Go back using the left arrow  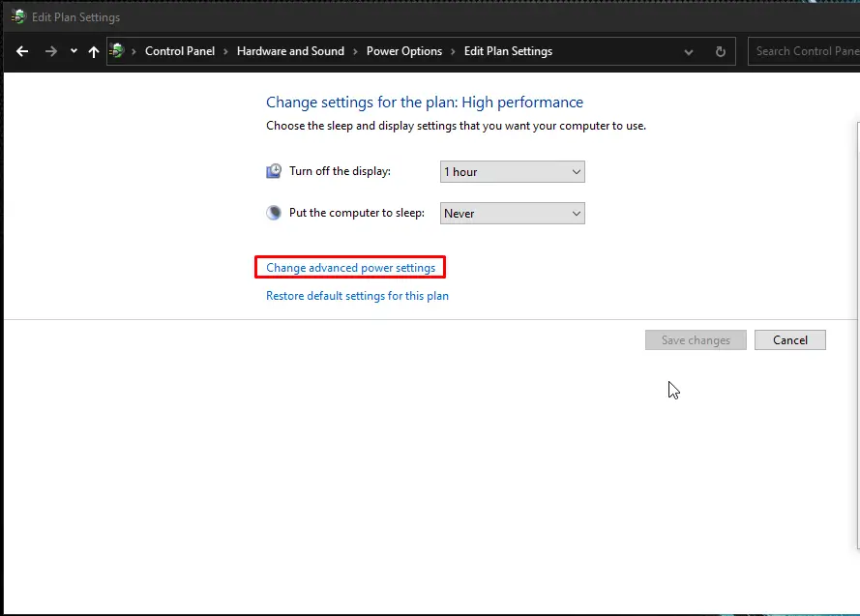pos(22,51)
